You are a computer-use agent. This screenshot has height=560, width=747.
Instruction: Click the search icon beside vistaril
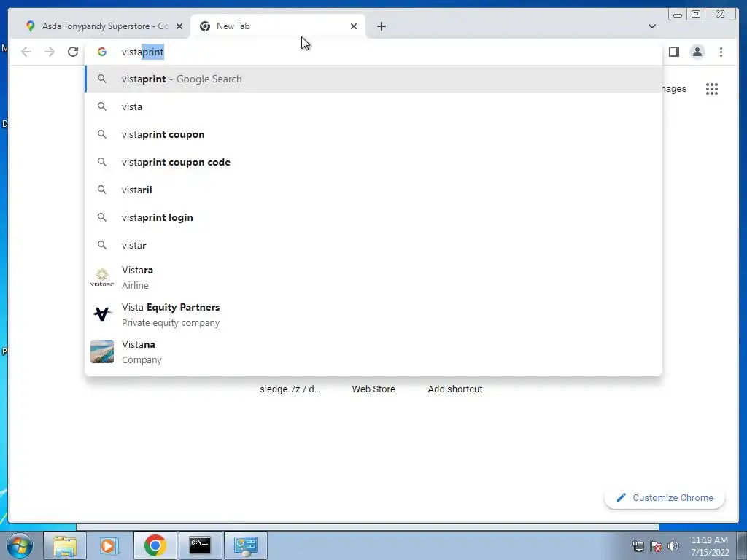(x=102, y=190)
